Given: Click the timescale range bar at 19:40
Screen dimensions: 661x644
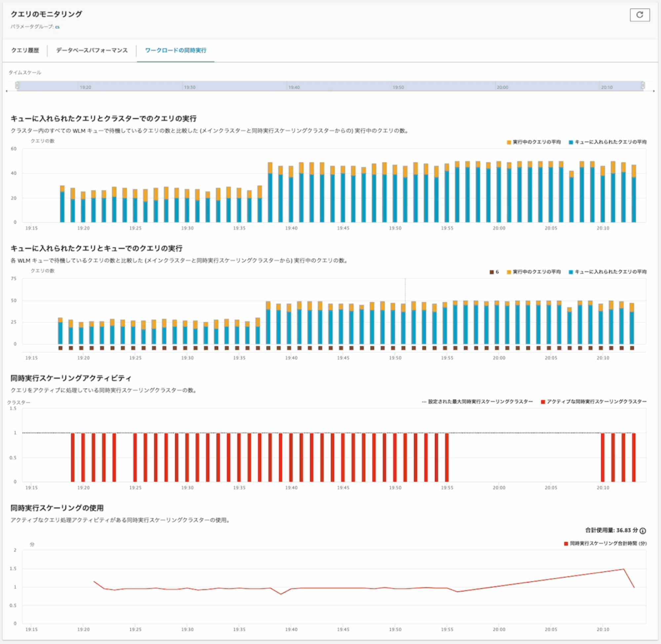Looking at the screenshot, I should [x=294, y=87].
